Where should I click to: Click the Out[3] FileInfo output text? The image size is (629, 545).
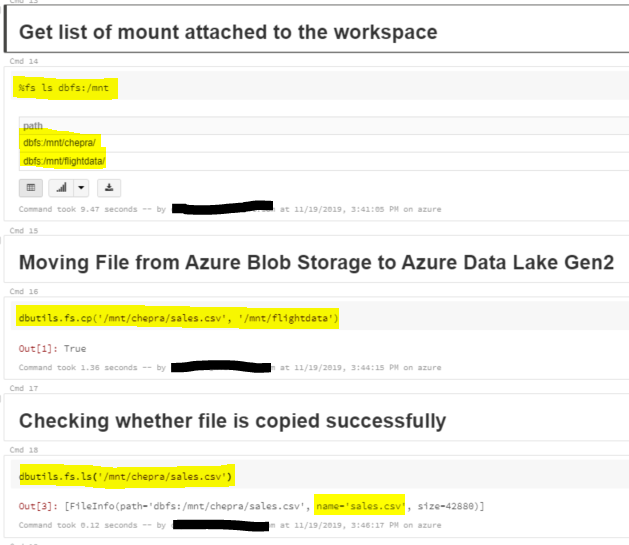[x=251, y=506]
